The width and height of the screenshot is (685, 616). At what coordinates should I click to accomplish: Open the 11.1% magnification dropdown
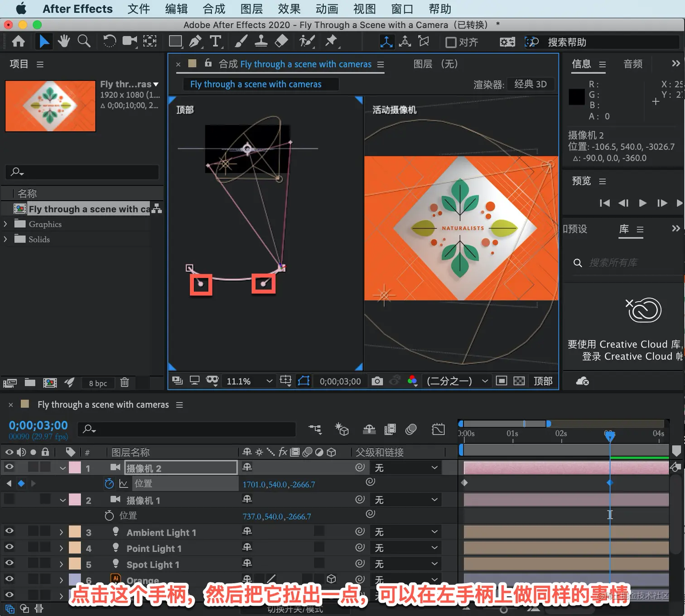click(250, 381)
